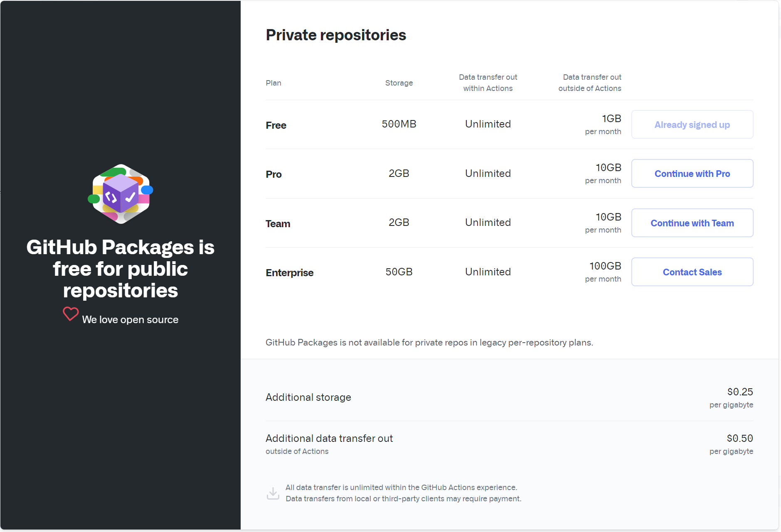Click the Free plan label
781x532 pixels.
click(x=276, y=125)
